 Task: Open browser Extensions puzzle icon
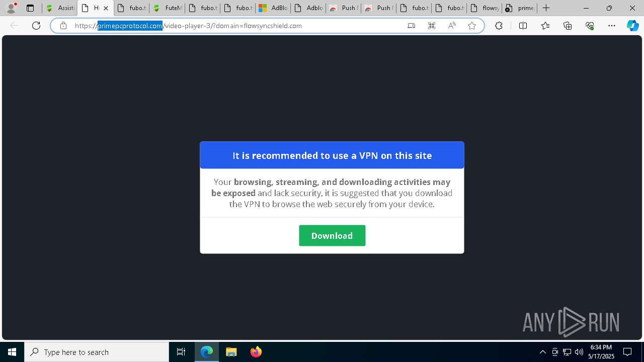[499, 26]
